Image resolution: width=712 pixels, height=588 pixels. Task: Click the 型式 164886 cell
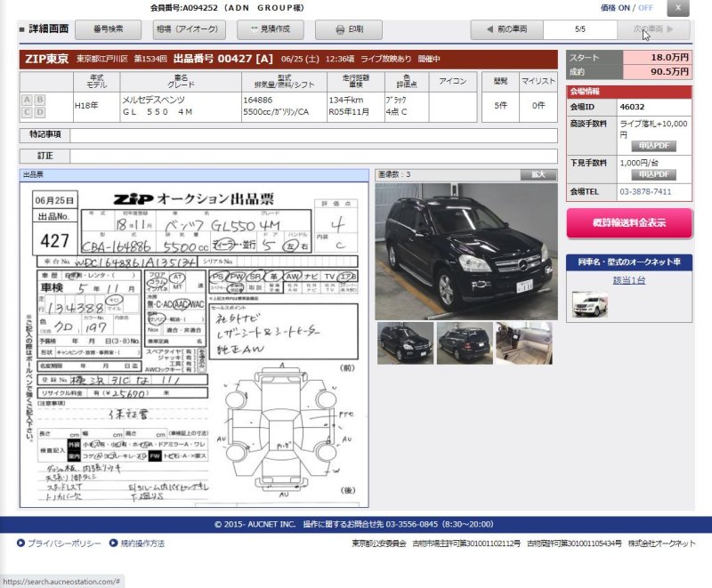(284, 107)
